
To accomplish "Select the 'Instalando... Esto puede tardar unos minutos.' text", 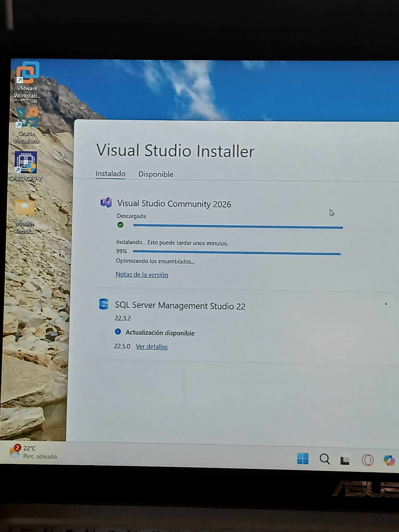I will click(x=172, y=243).
